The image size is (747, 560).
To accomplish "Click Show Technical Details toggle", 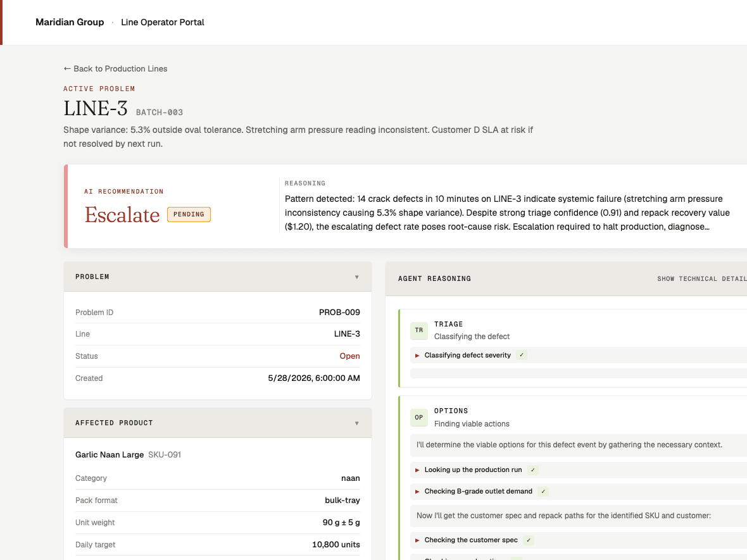I will pos(702,278).
